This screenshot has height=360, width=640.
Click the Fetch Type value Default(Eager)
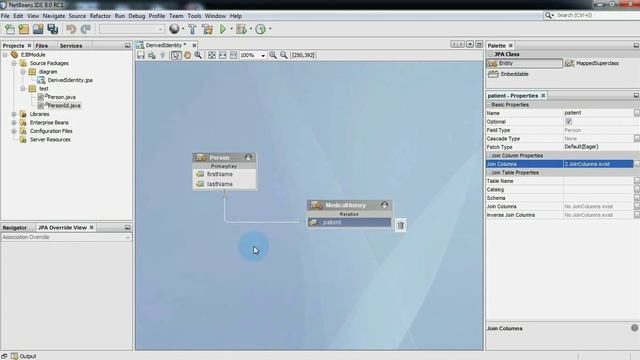(x=581, y=147)
